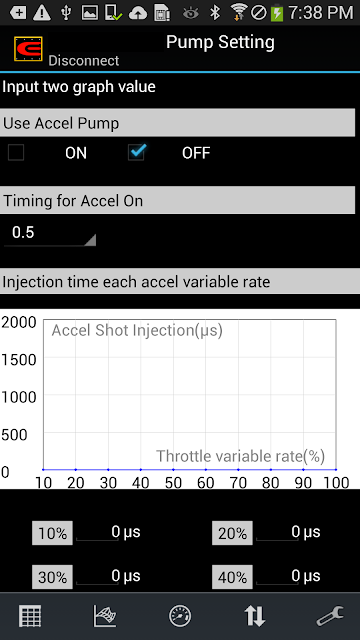
Task: Tap the 20% throttle rate button
Action: (x=232, y=533)
